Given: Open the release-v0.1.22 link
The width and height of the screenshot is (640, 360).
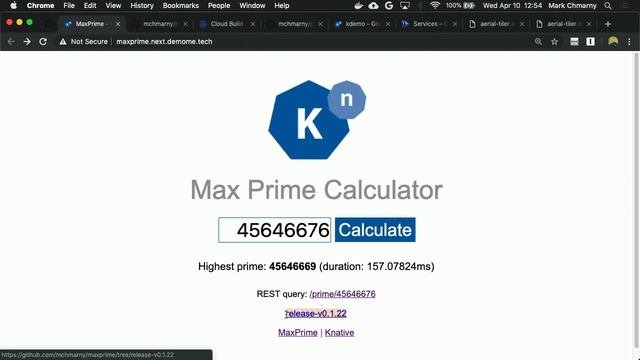Looking at the screenshot, I should point(316,313).
